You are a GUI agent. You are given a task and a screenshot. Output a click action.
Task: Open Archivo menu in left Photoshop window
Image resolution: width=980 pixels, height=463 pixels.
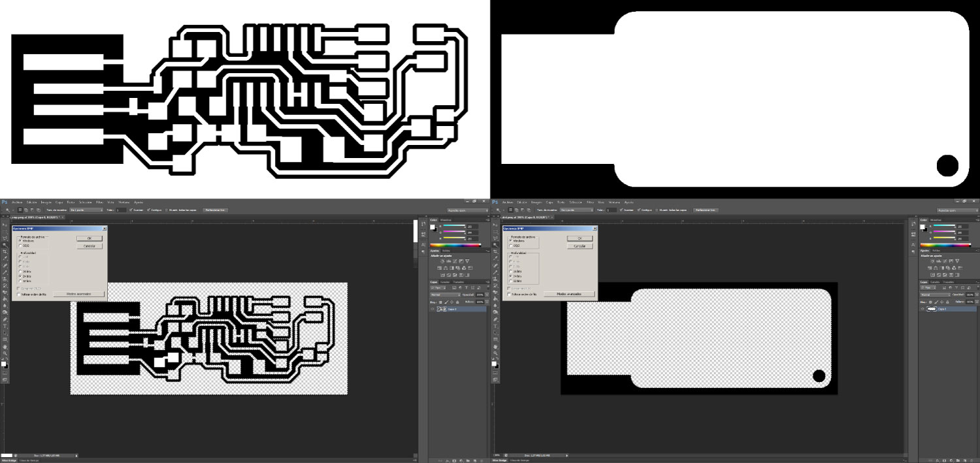click(x=17, y=202)
